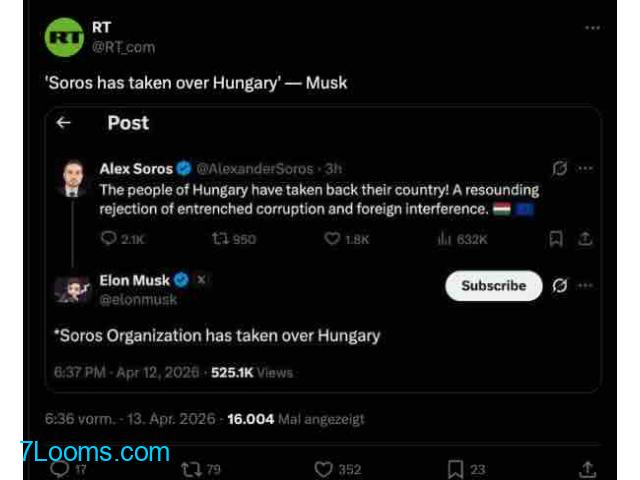View analytics of Alex Soros tweet
Image resolution: width=640 pixels, height=480 pixels.
click(x=445, y=239)
